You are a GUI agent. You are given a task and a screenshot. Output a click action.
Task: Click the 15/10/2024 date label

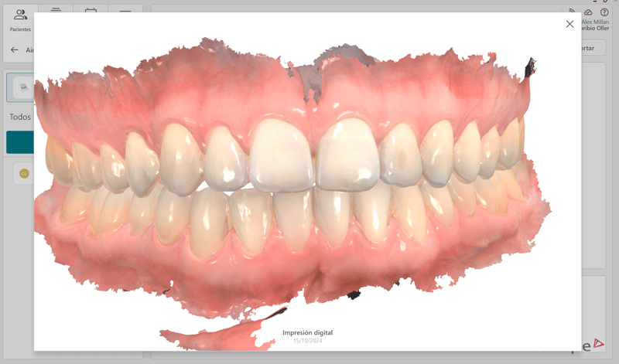[307, 341]
